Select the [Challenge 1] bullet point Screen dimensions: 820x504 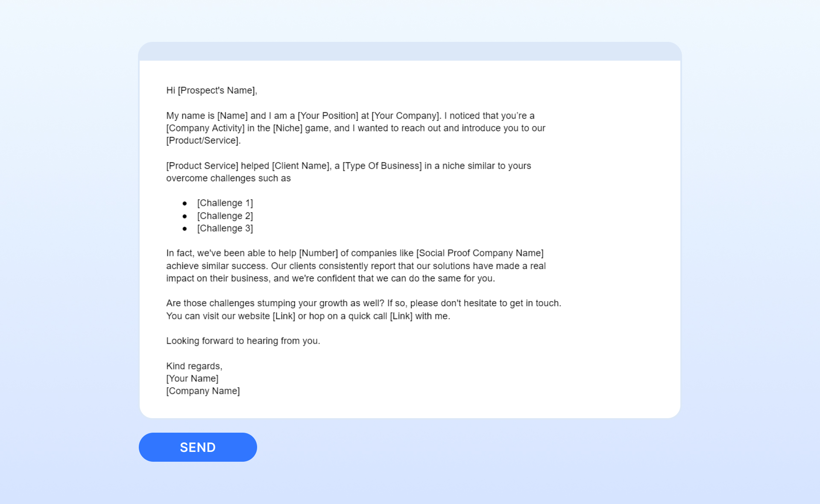tap(225, 203)
